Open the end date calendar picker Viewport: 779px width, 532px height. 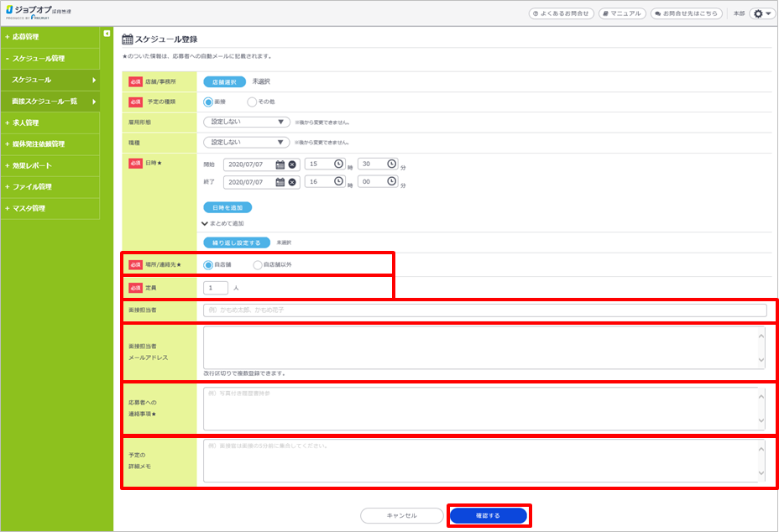point(280,182)
